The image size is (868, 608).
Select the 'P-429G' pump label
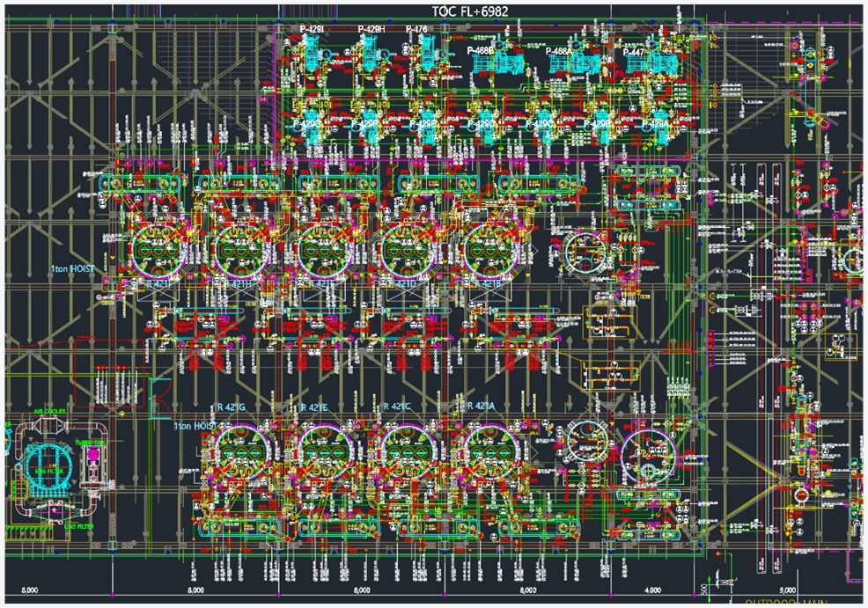pyautogui.click(x=306, y=124)
